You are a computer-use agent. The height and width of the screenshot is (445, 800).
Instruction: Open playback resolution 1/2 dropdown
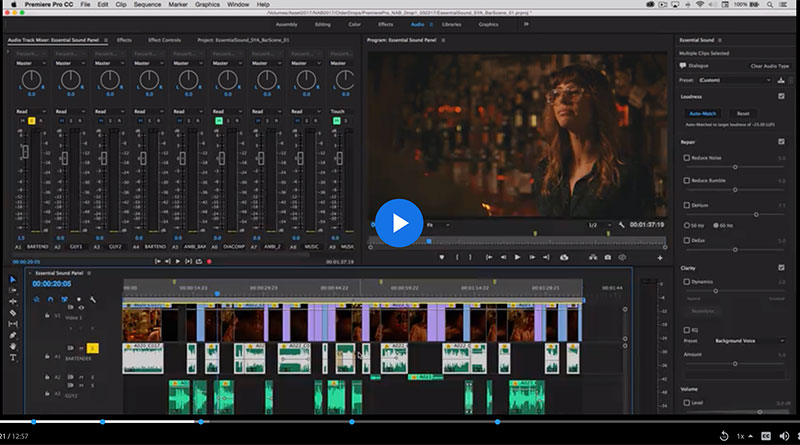click(x=599, y=225)
